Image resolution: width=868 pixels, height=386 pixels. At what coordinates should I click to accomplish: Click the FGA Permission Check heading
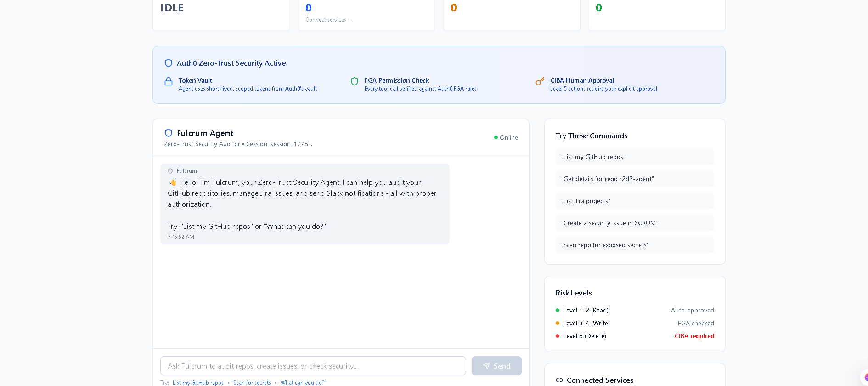tap(397, 80)
